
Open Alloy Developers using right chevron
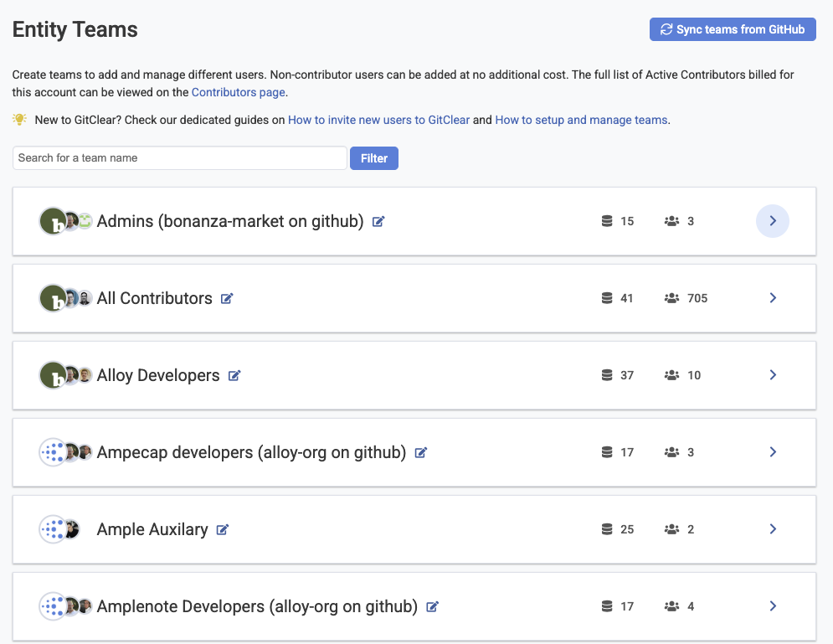(x=772, y=375)
